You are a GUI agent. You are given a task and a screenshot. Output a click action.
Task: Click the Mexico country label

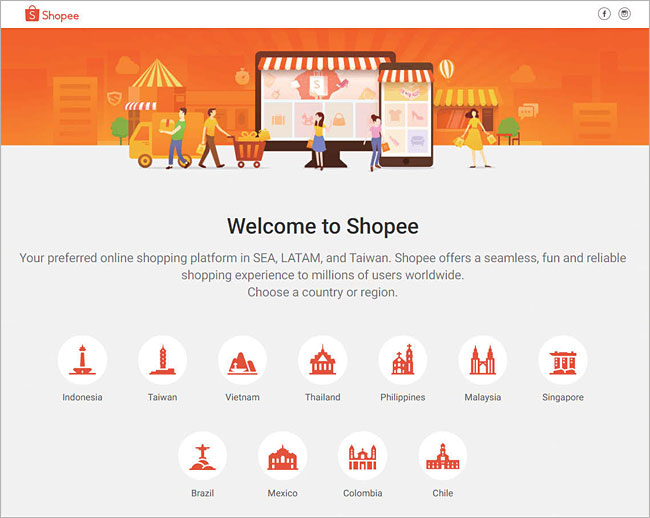point(282,493)
